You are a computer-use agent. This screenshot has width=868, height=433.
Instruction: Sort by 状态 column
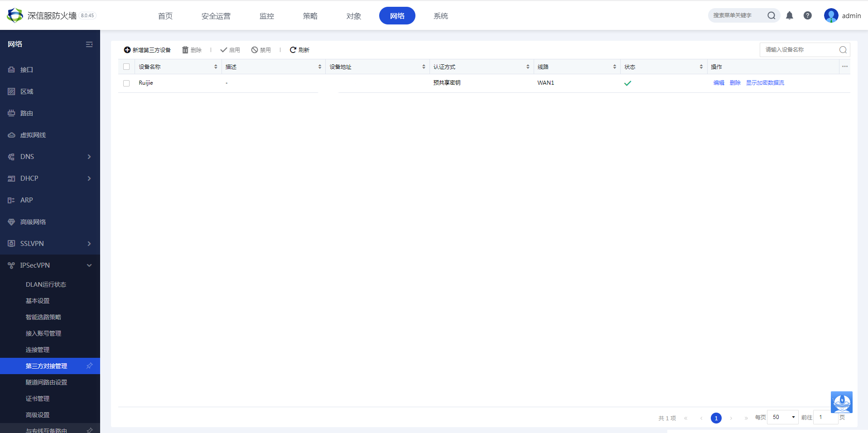701,67
